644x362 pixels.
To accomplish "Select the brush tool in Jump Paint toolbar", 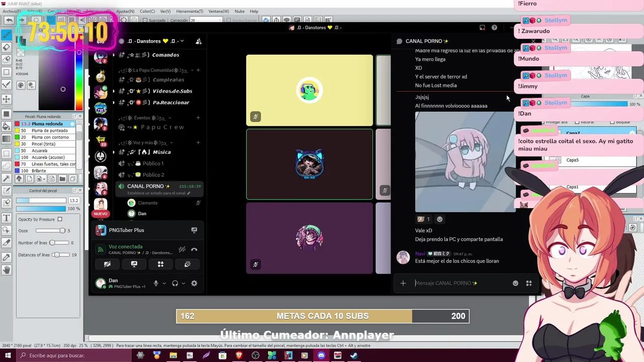I will tap(7, 35).
